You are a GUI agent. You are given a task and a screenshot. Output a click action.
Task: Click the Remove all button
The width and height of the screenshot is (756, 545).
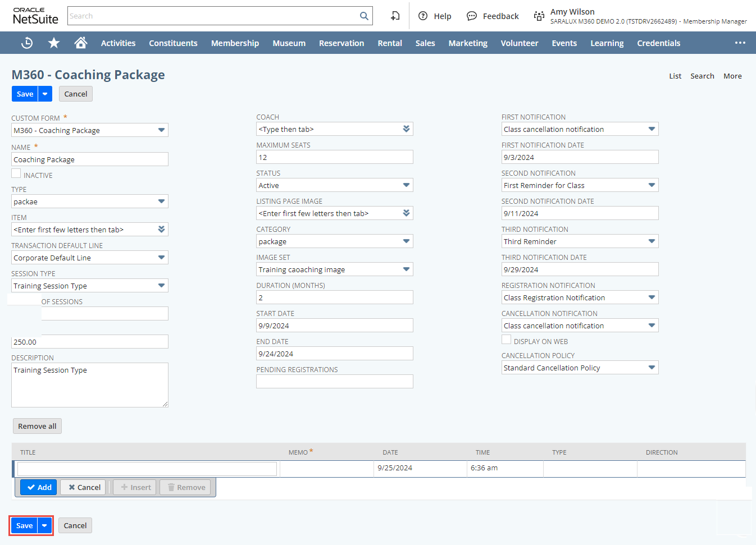click(x=37, y=426)
